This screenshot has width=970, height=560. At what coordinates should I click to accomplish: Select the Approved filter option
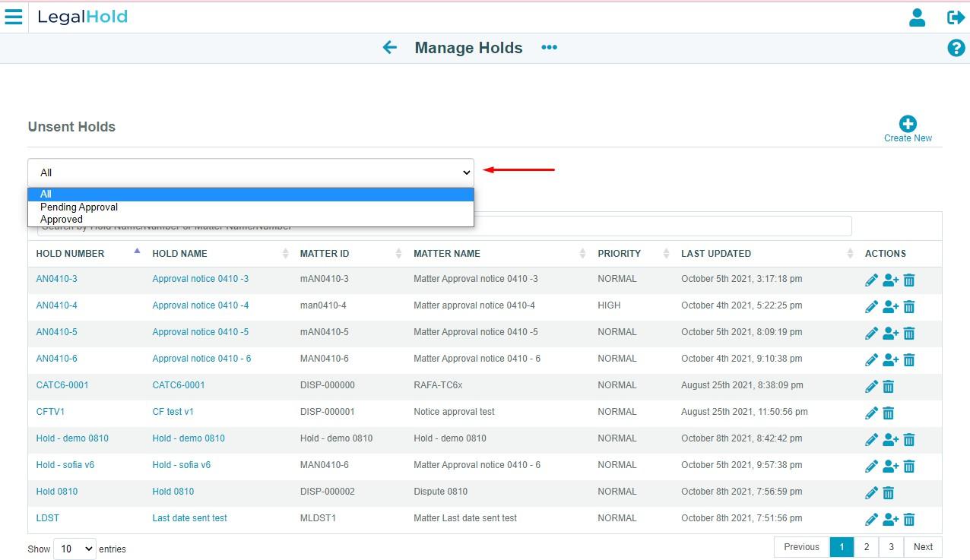(251, 220)
